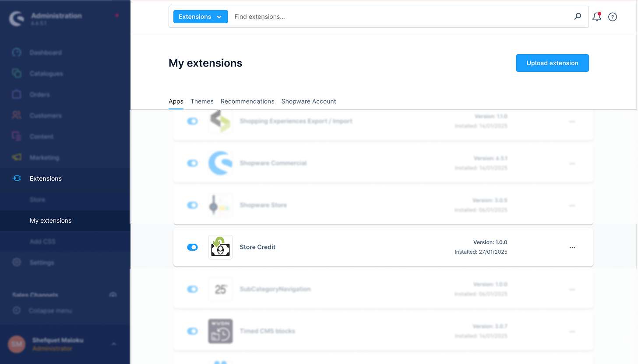This screenshot has width=638, height=364.
Task: Click the Shopware Commercial logo icon
Action: tap(220, 163)
